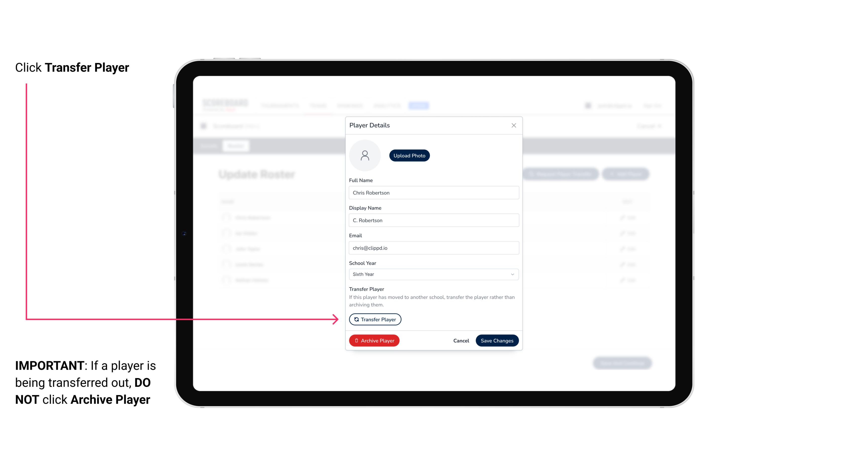Click the Display Name input field
868x467 pixels.
point(433,220)
